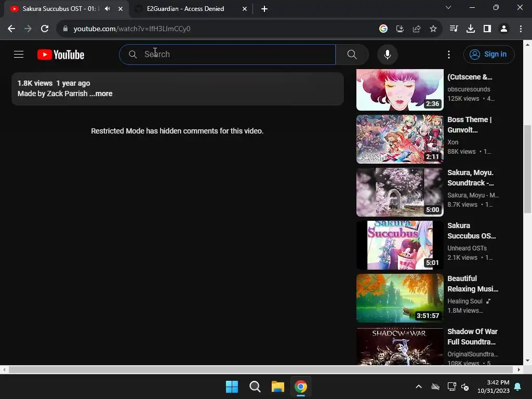Open the 2:36 pink-haired girl thumbnail
532x399 pixels.
pyautogui.click(x=400, y=90)
